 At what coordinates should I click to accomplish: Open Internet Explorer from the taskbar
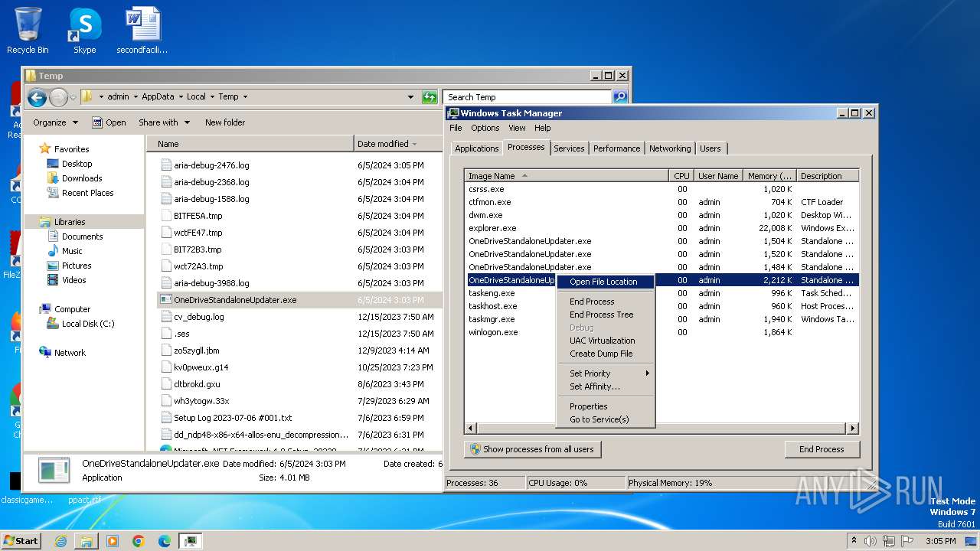60,541
